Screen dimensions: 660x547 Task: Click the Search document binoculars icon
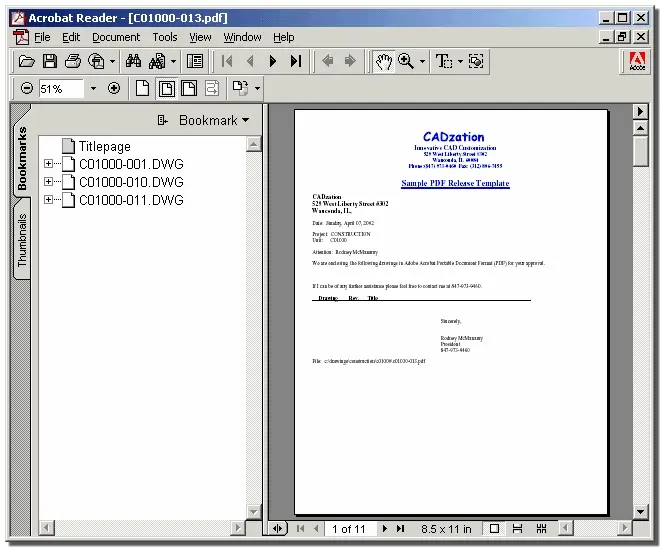(x=157, y=62)
